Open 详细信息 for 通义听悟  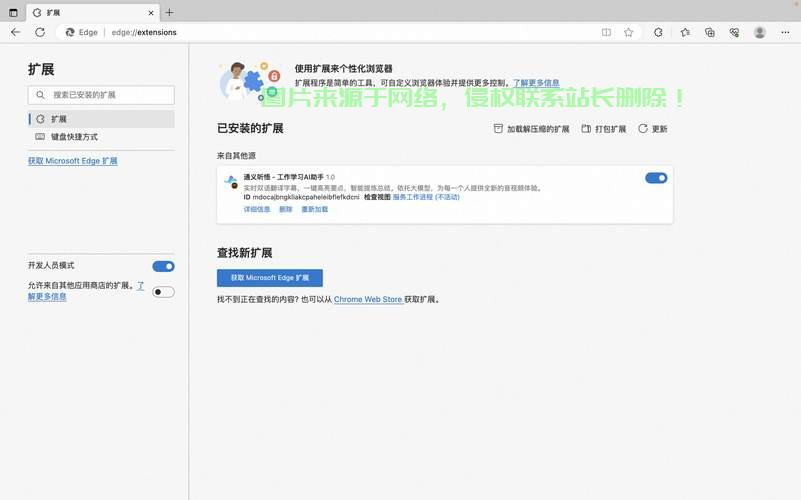click(256, 209)
